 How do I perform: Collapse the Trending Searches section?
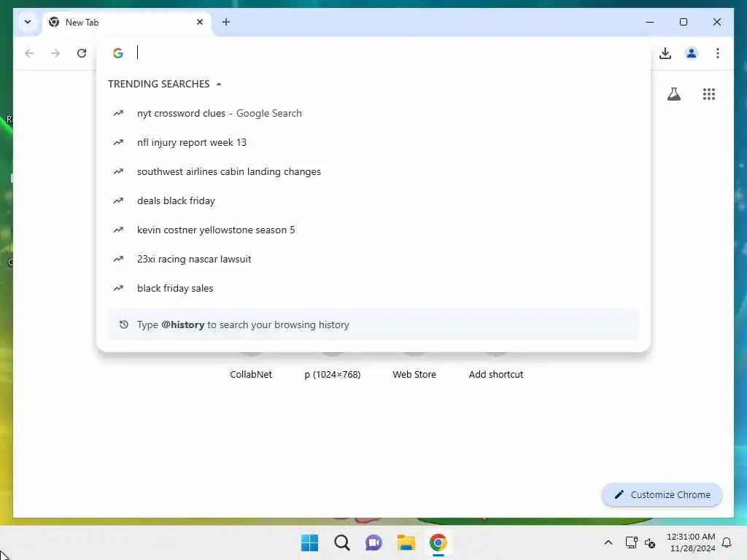[x=219, y=85]
